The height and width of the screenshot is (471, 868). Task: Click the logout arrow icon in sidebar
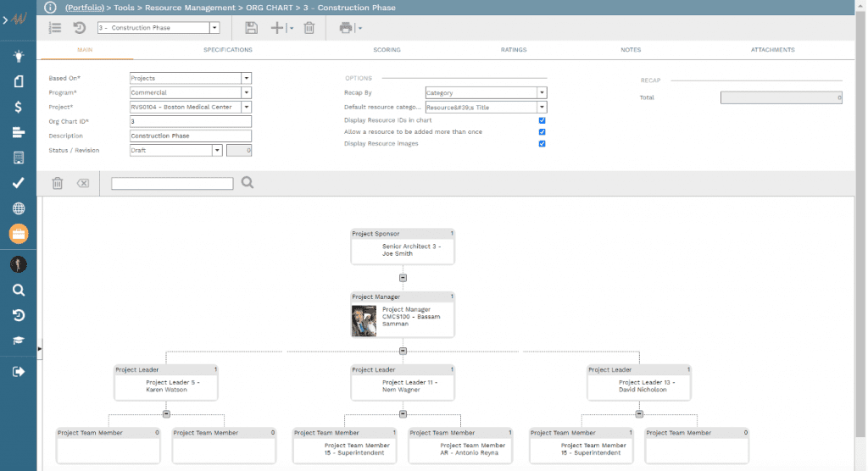point(19,371)
